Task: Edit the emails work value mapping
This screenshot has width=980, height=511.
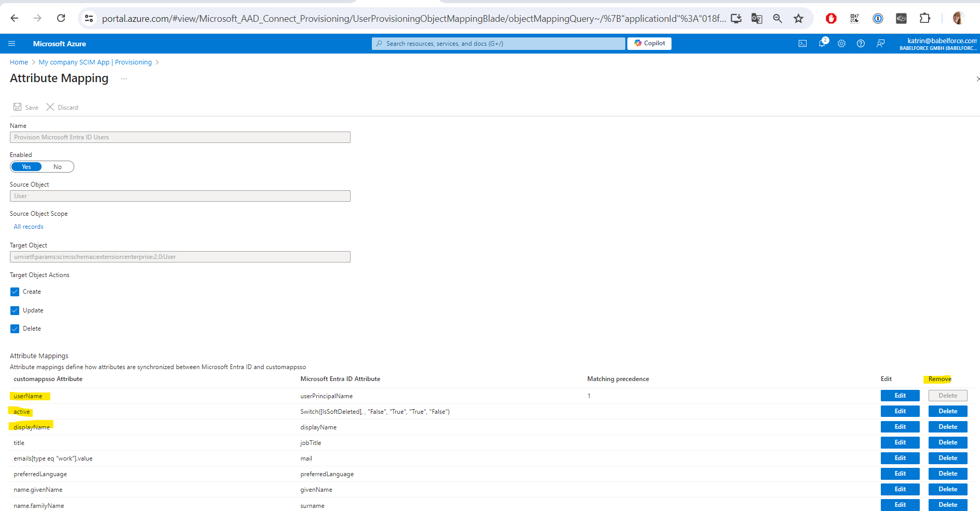Action: point(900,458)
